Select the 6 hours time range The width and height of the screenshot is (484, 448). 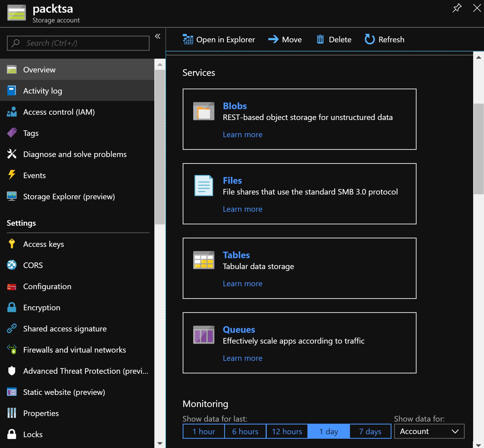click(x=245, y=431)
